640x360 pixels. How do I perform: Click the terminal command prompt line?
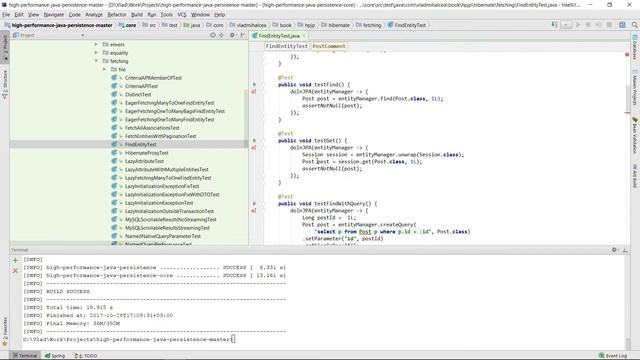tap(129, 339)
